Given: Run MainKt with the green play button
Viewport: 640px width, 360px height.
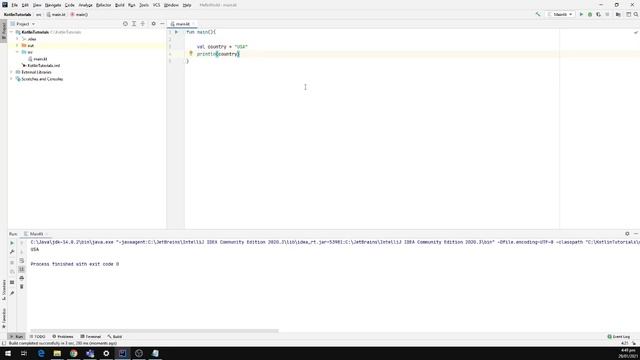Looking at the screenshot, I should click(x=581, y=14).
